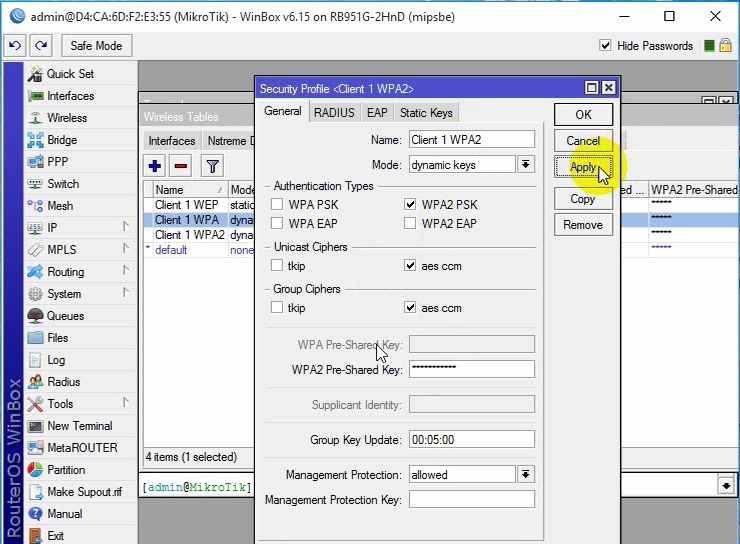Expand the Tools submenu
740x544 pixels.
(126, 403)
